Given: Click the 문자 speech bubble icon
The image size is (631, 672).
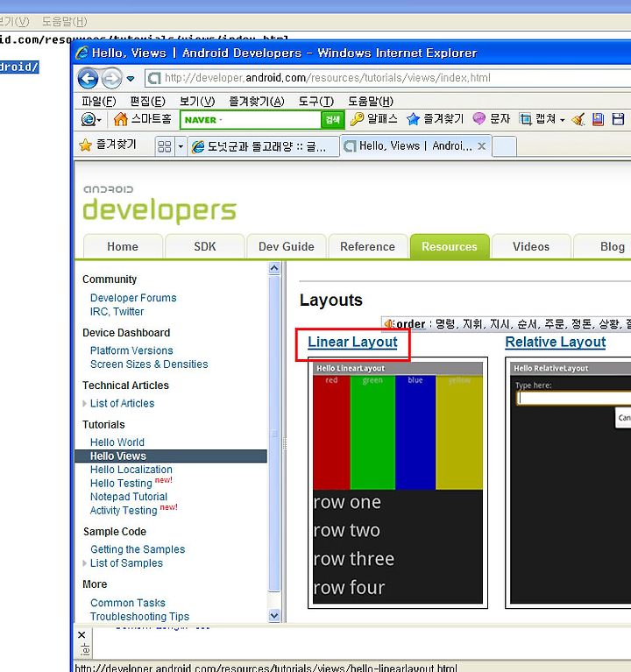Looking at the screenshot, I should click(479, 118).
